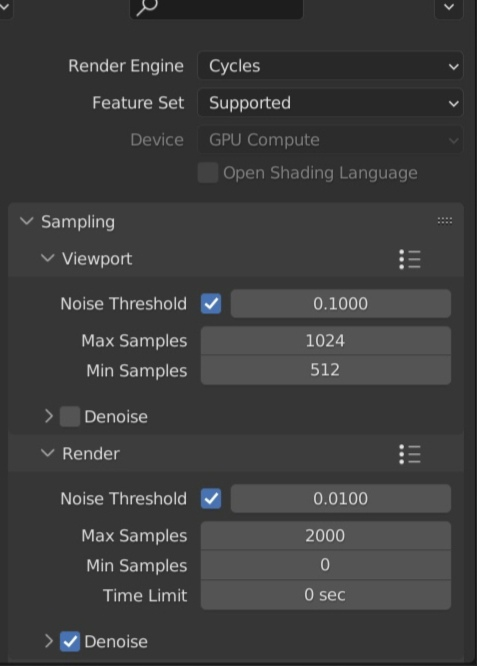This screenshot has width=477, height=666.
Task: Open the Viewport sampling presets icon
Action: click(x=410, y=259)
